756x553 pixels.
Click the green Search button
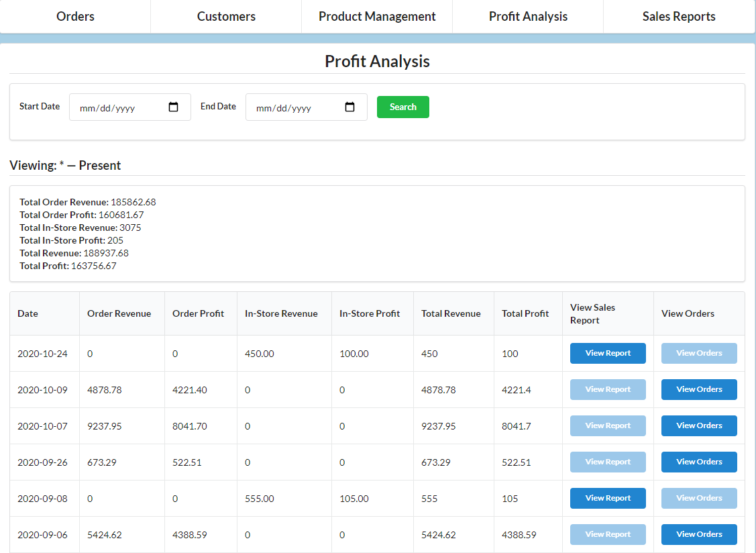point(402,107)
